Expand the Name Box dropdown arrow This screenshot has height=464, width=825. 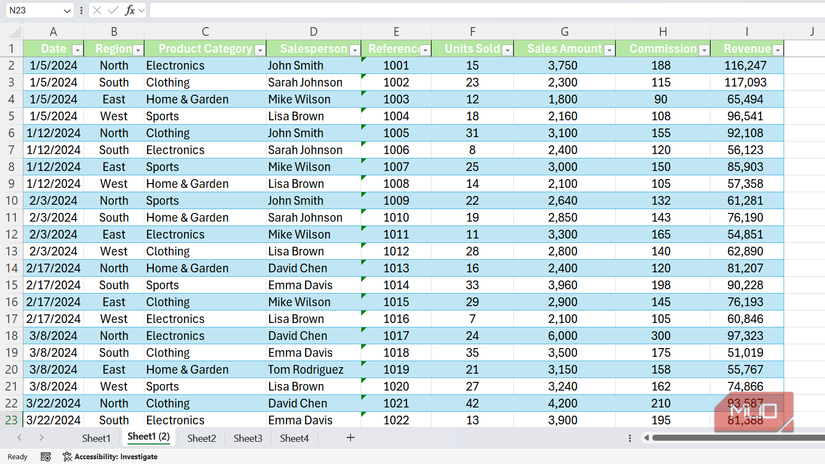67,11
